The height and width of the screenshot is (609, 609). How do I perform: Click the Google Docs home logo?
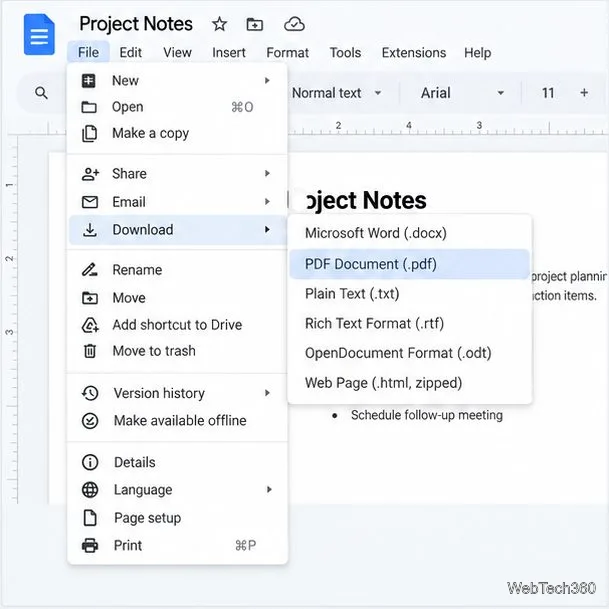pos(39,34)
